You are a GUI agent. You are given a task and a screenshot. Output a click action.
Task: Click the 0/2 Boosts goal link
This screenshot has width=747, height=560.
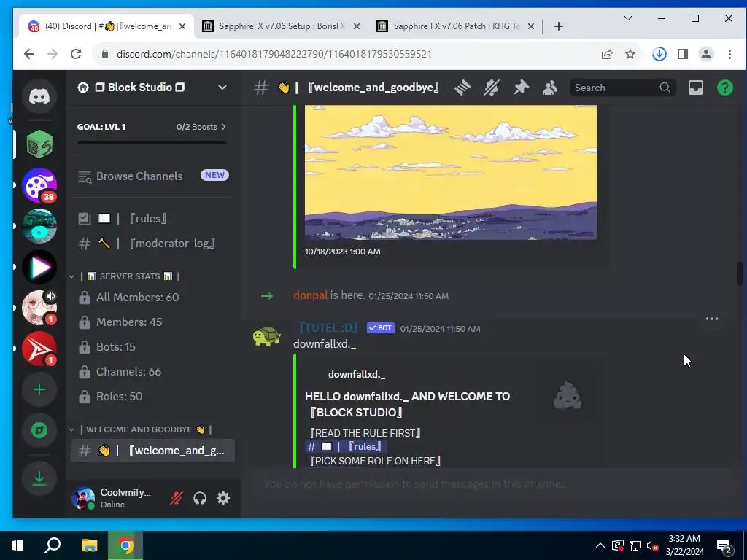pyautogui.click(x=201, y=127)
